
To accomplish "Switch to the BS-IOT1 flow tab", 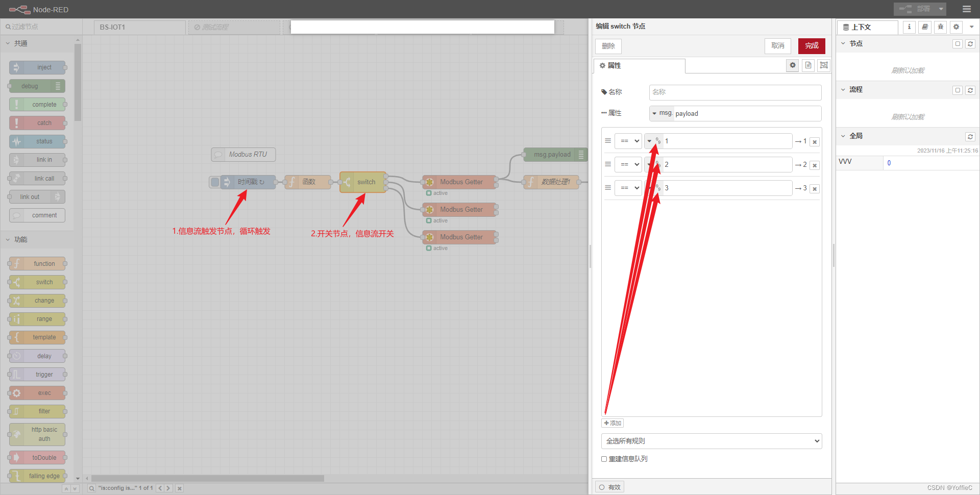I will (x=139, y=27).
